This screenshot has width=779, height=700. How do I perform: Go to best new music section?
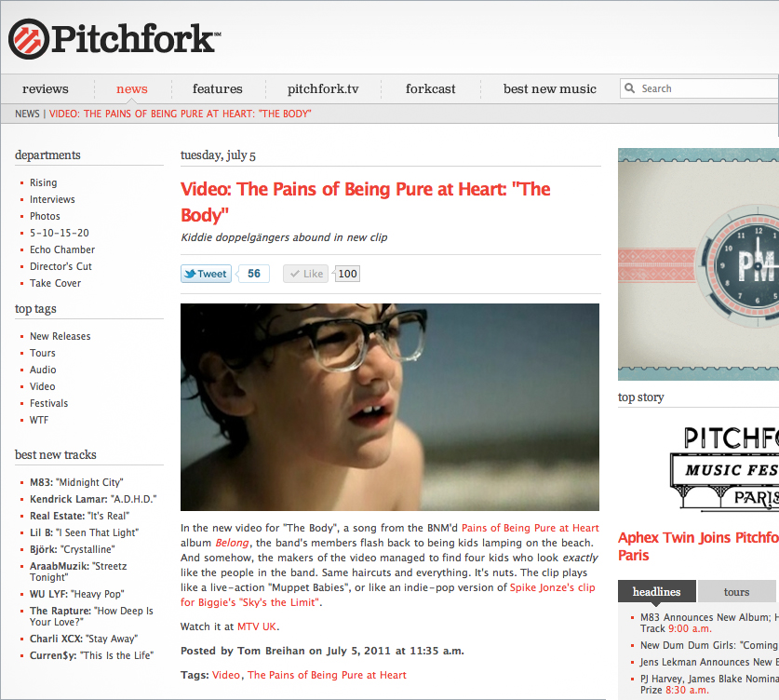click(x=549, y=89)
